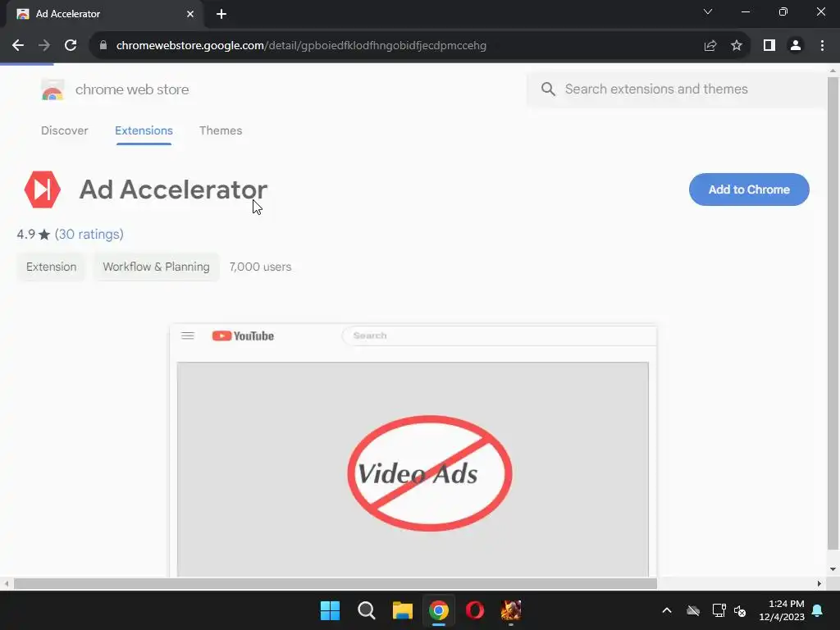840x630 pixels.
Task: Open the Windows Start menu
Action: pos(330,610)
